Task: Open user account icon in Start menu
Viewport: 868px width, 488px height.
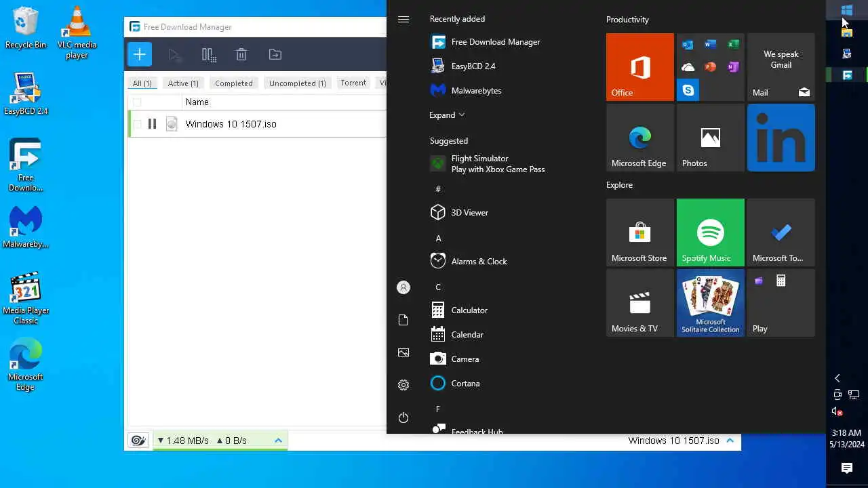Action: pos(403,287)
